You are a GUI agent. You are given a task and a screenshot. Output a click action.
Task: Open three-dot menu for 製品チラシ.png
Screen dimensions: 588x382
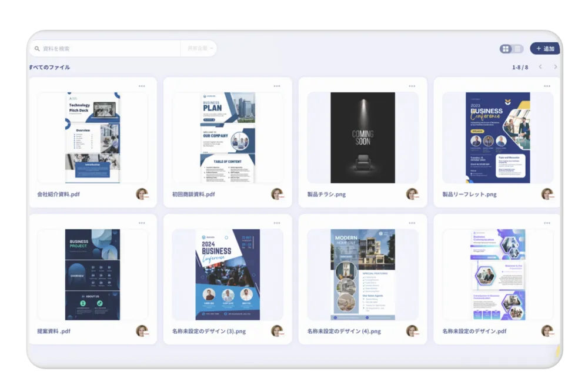[412, 86]
